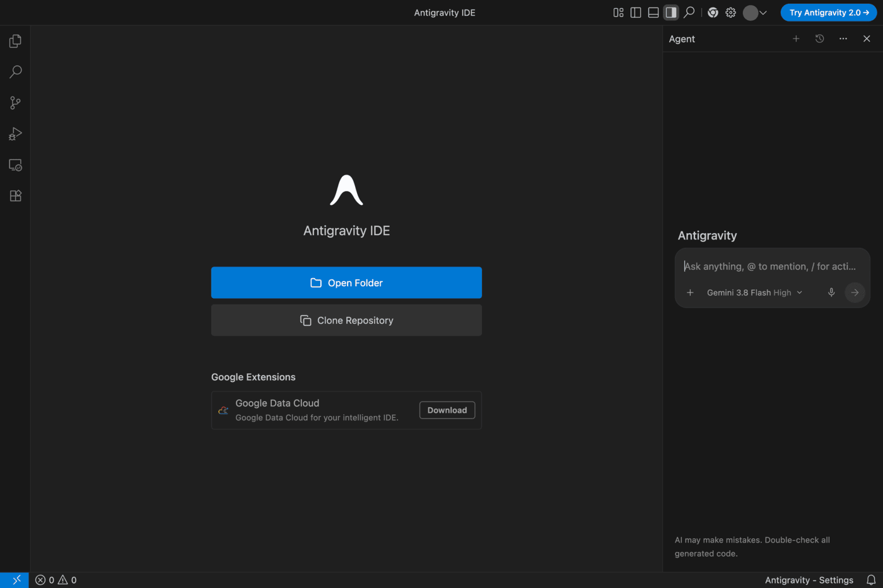Open the Remote Explorer view
The width and height of the screenshot is (883, 588).
tap(15, 165)
